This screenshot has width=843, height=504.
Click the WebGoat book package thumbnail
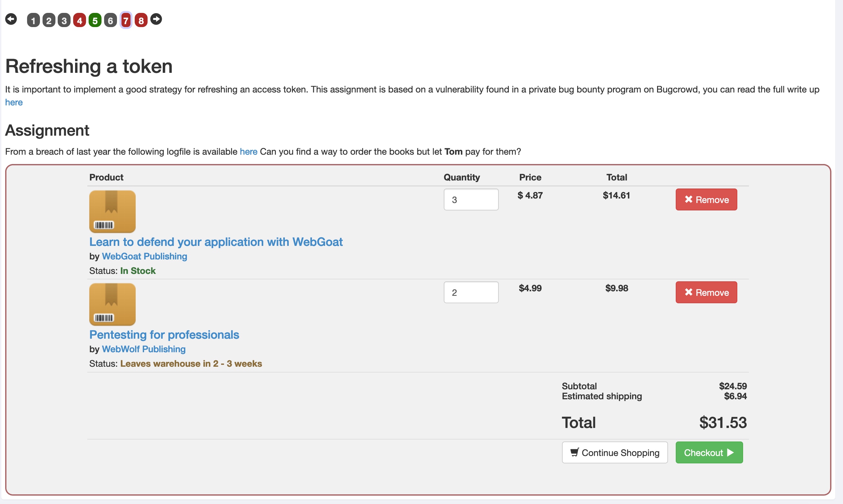[x=112, y=212]
